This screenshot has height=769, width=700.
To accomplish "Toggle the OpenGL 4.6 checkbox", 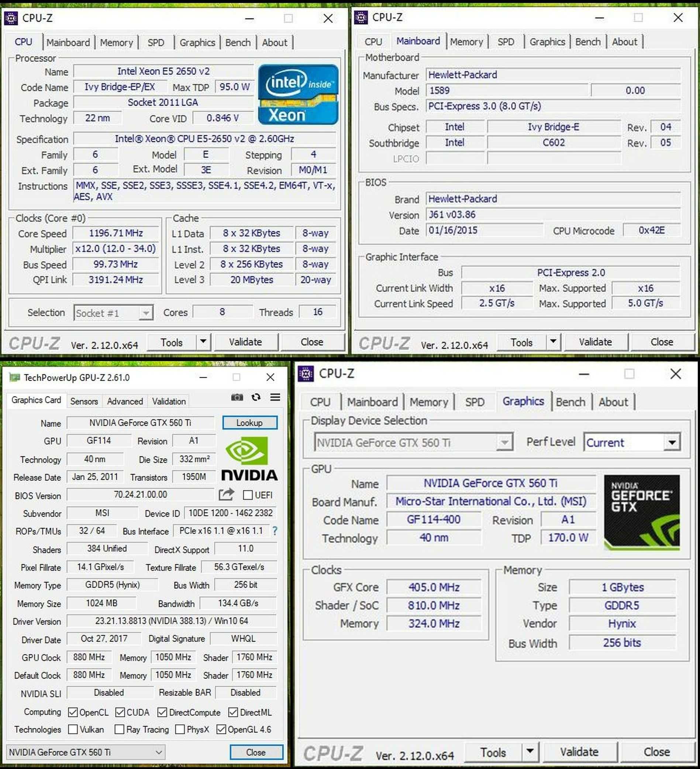I will (x=221, y=729).
